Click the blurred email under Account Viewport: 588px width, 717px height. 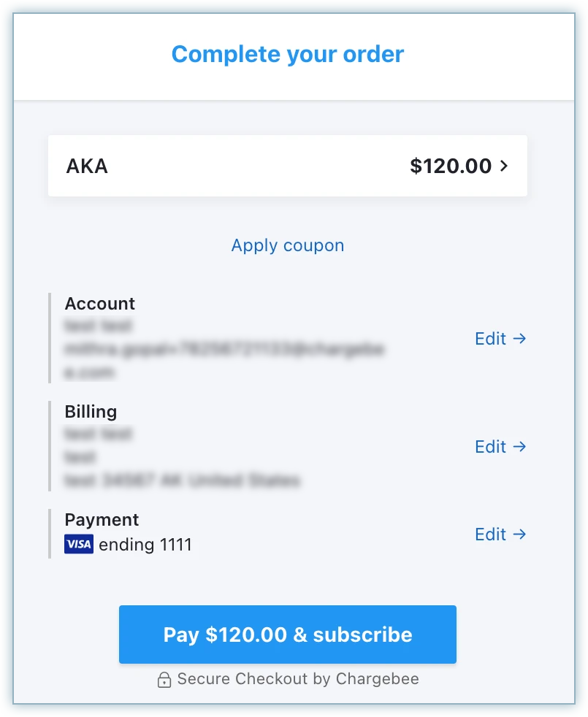[224, 350]
